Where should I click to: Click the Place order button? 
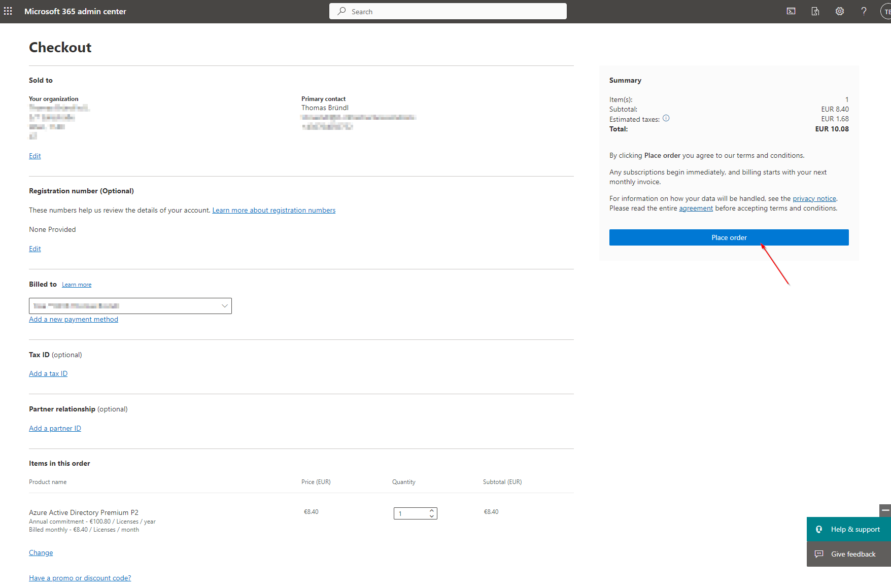[x=729, y=237]
